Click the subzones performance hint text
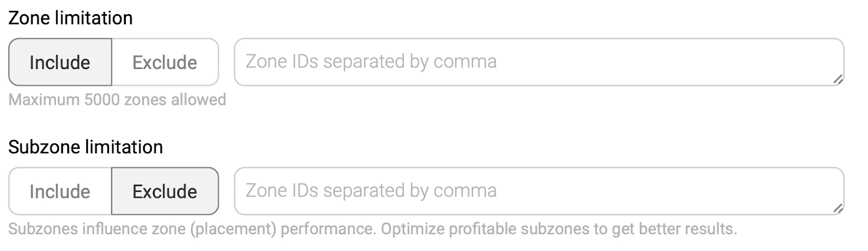This screenshot has height=251, width=868. click(x=372, y=229)
